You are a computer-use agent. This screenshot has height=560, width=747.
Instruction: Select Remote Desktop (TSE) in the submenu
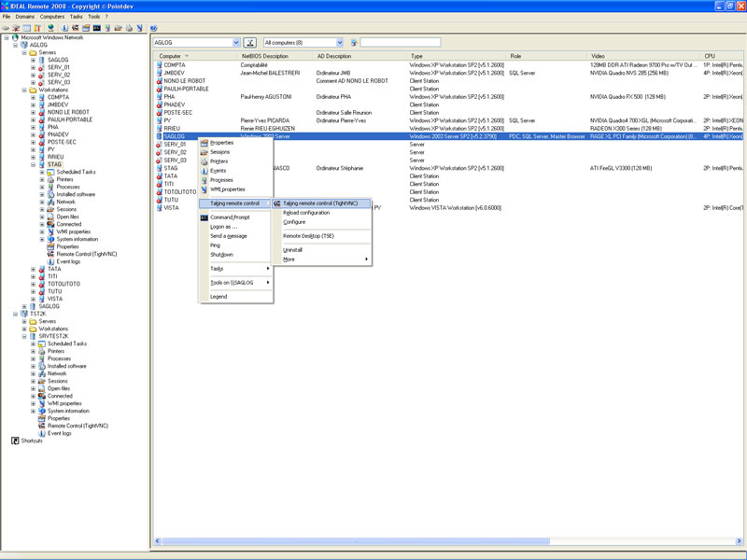click(x=322, y=236)
